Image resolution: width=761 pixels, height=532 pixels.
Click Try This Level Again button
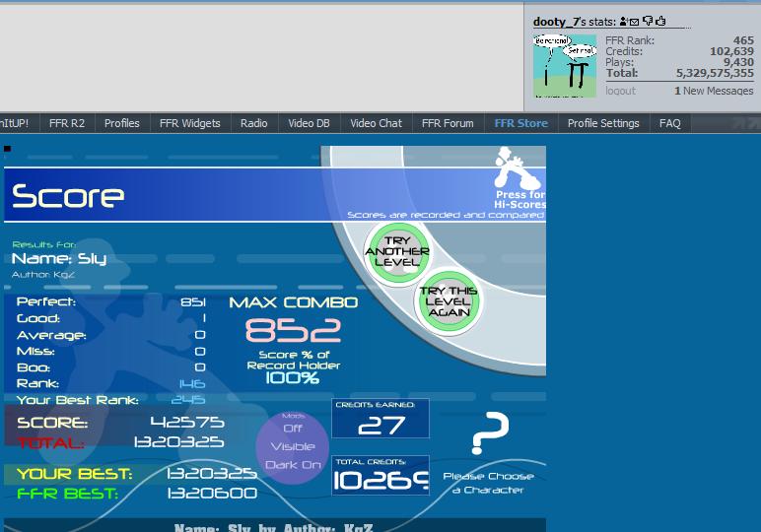pyautogui.click(x=449, y=301)
